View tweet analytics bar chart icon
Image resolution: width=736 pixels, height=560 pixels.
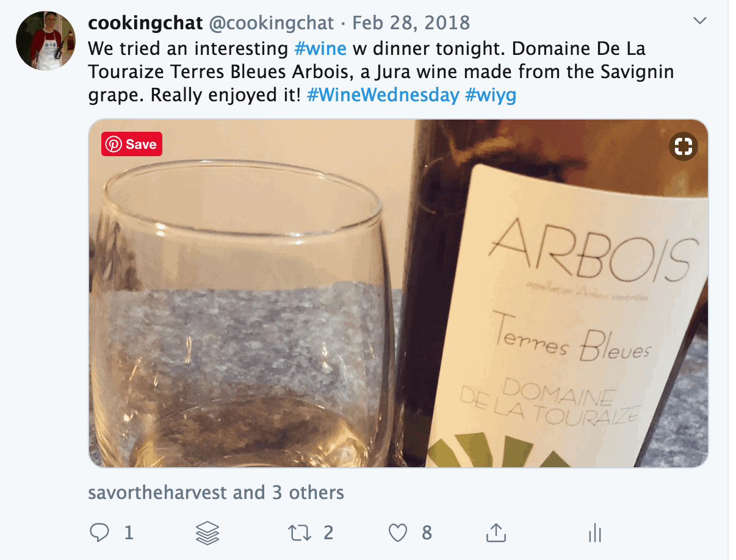point(595,533)
